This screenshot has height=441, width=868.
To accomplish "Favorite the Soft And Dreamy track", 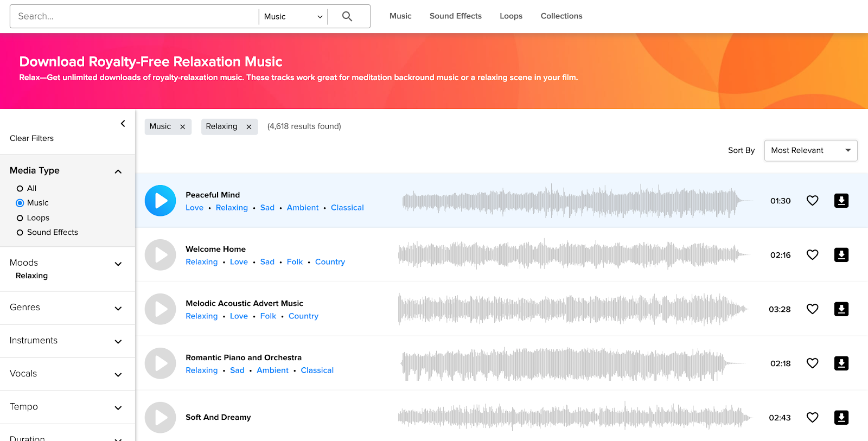I will pyautogui.click(x=812, y=418).
